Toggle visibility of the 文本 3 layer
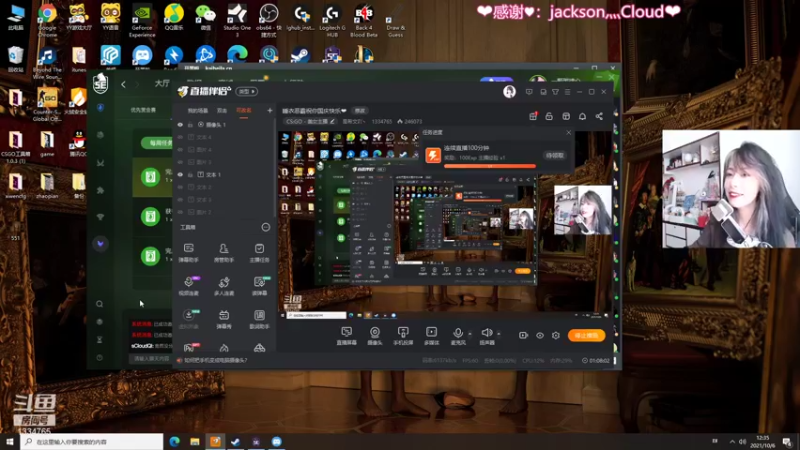 pyautogui.click(x=180, y=199)
